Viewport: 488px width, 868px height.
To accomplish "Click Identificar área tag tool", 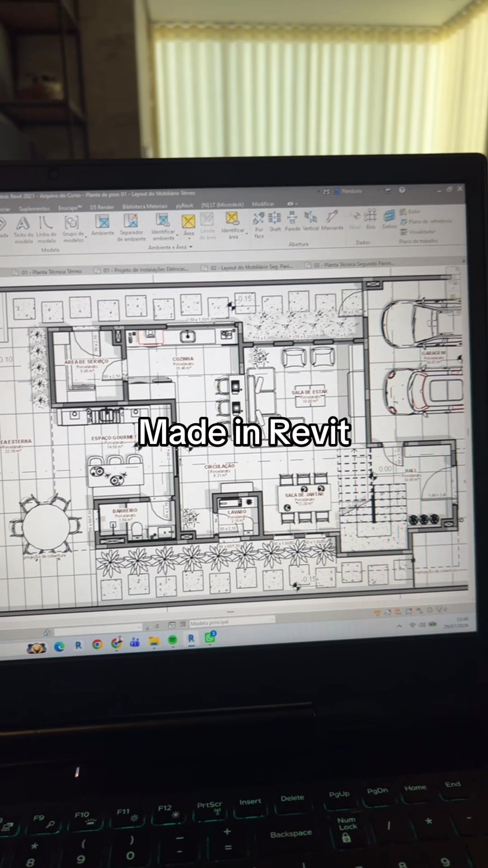I will click(x=233, y=225).
